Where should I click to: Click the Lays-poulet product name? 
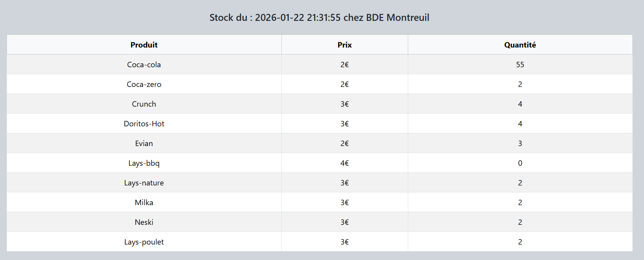coord(144,242)
